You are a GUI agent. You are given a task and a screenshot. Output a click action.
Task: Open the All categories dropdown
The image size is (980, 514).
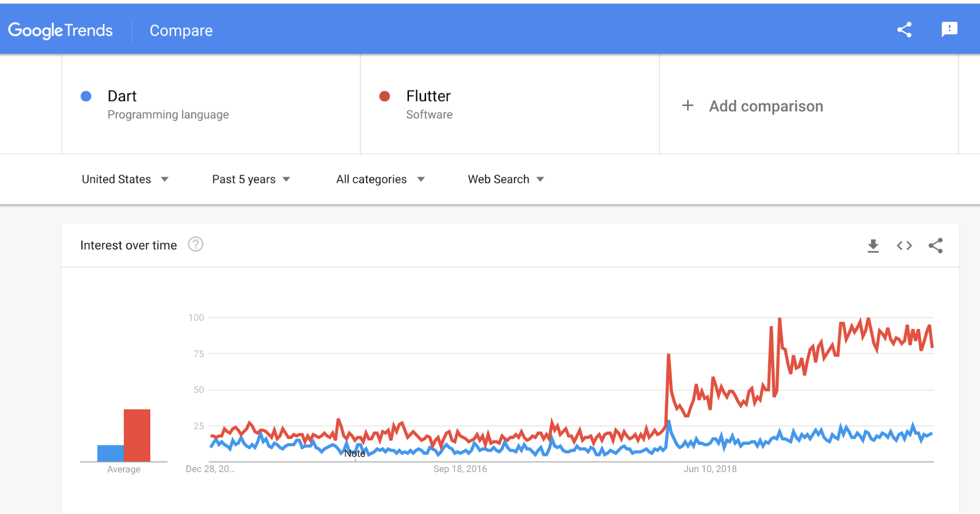[380, 180]
